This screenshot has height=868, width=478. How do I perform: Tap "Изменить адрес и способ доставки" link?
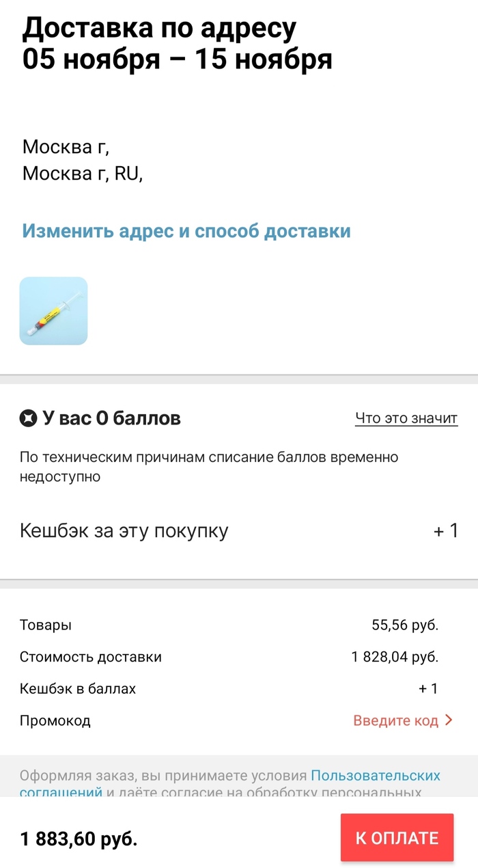coord(186,231)
